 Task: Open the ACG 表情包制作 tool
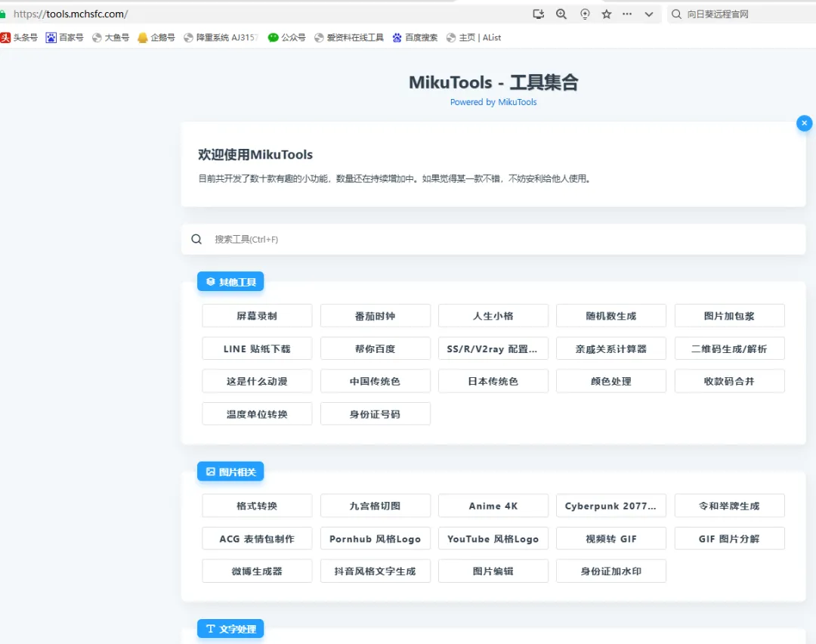pyautogui.click(x=257, y=538)
